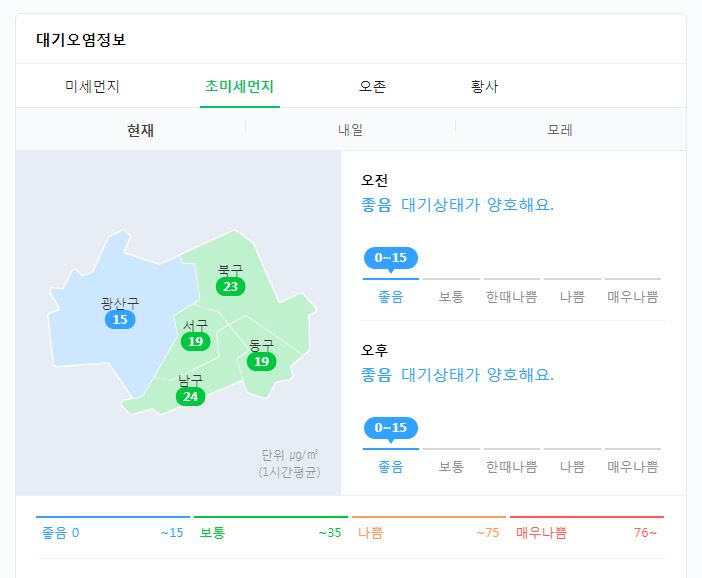Click the 광산구 badge showing 15

[x=120, y=320]
